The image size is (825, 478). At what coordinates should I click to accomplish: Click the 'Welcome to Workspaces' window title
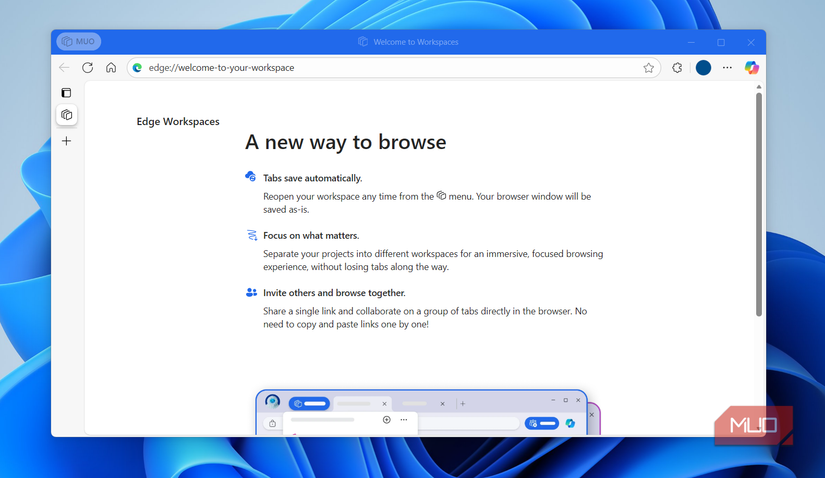pyautogui.click(x=416, y=42)
